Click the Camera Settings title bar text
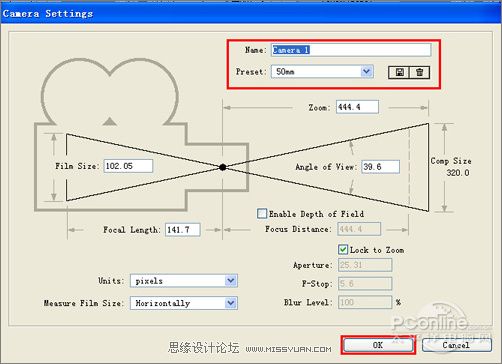Image resolution: width=502 pixels, height=364 pixels. (x=48, y=14)
